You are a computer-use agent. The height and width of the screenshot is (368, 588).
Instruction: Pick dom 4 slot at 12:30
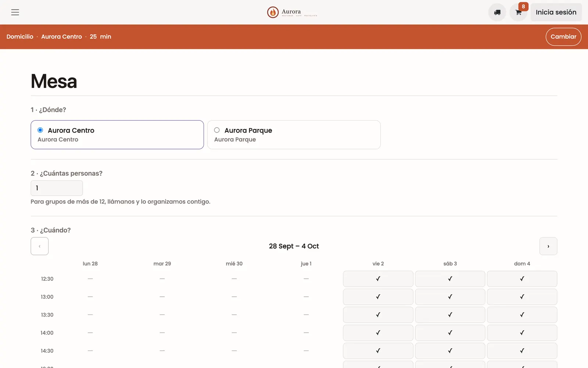pos(522,279)
